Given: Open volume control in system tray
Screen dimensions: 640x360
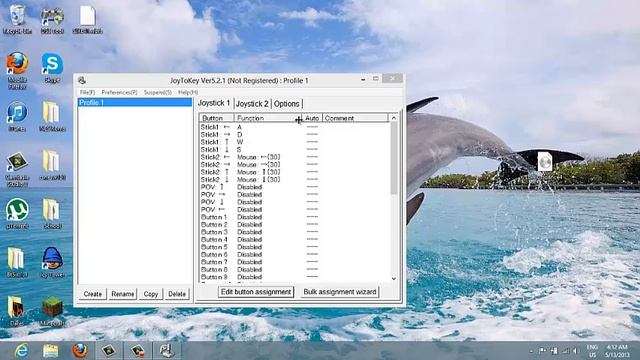Looking at the screenshot, I should click(576, 351).
